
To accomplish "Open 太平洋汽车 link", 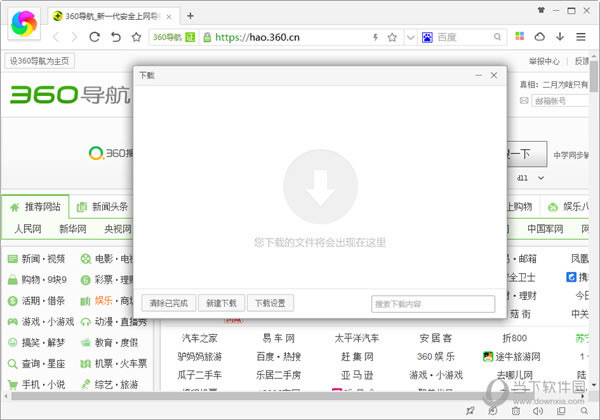I will (357, 338).
